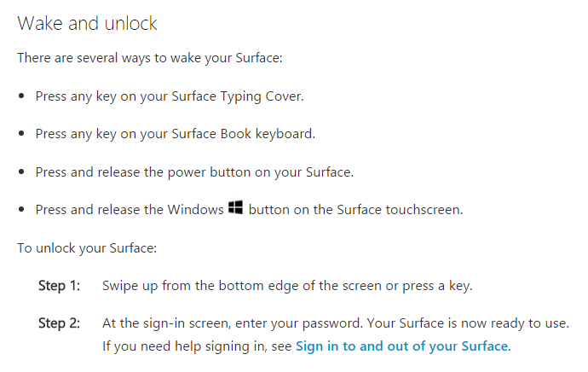The image size is (588, 372).
Task: Click the 'Your Surface is now ready to use' sentence
Action: click(468, 323)
